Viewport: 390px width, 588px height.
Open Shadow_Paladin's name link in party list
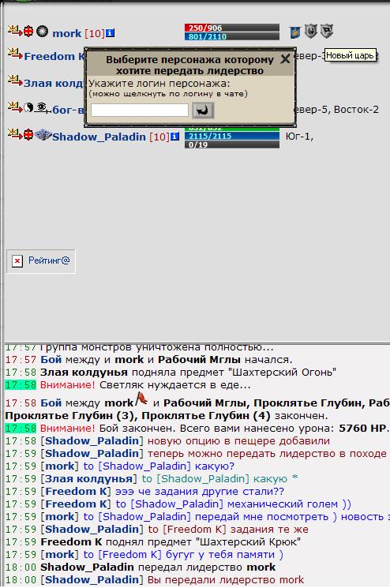[99, 137]
